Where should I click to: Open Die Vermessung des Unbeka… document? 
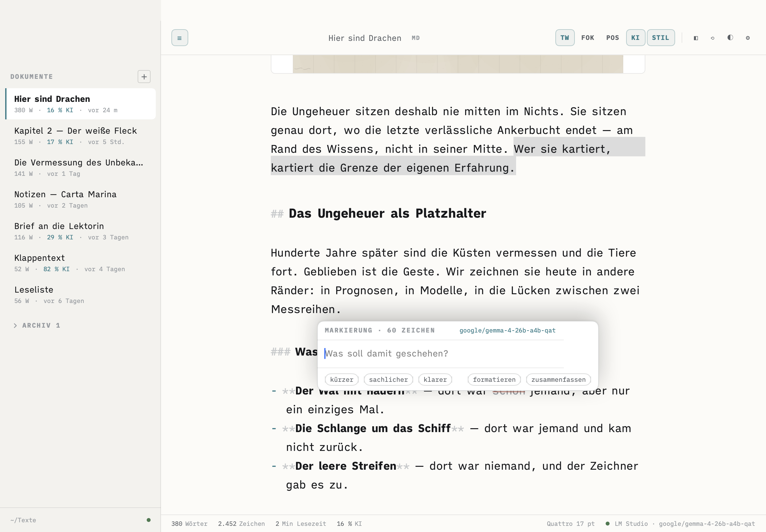[81, 167]
